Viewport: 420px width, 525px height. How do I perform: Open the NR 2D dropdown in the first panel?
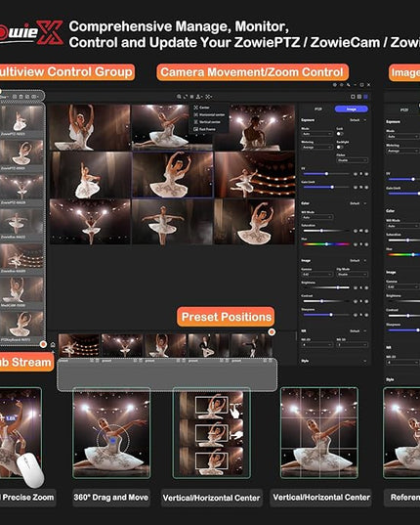coord(316,344)
